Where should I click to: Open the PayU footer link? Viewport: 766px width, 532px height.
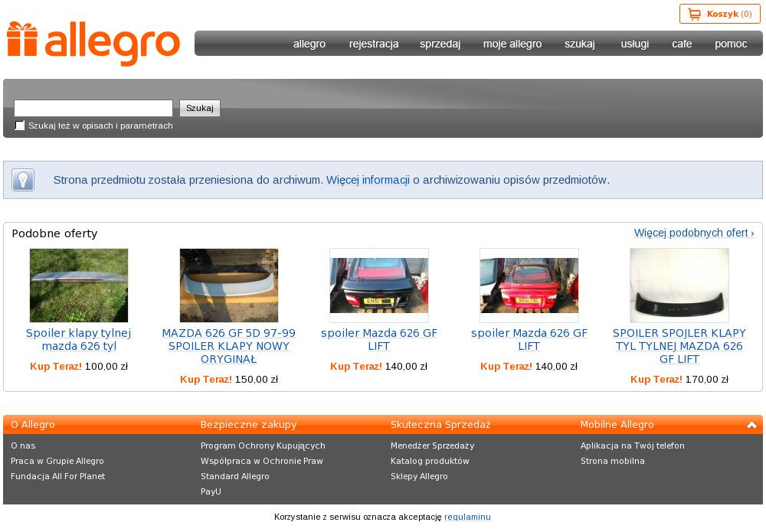coord(211,491)
